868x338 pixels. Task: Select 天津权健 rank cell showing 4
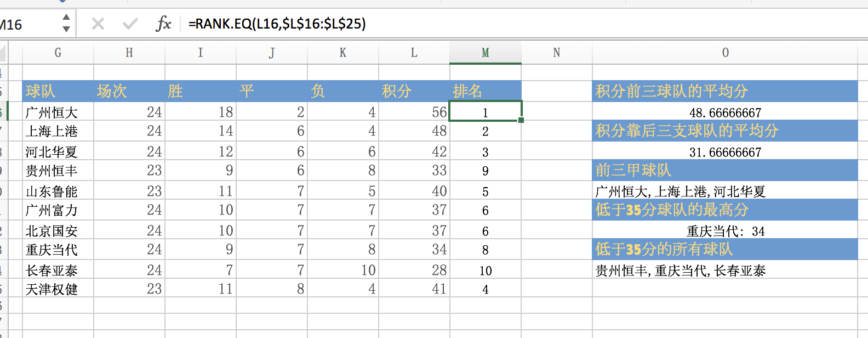coord(486,289)
